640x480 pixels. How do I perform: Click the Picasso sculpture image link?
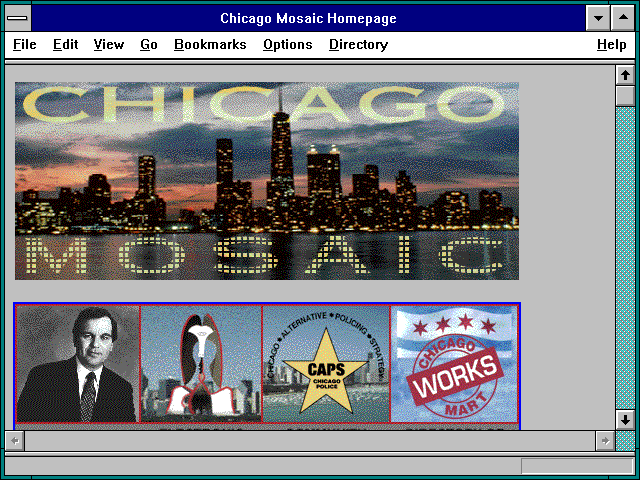point(201,364)
